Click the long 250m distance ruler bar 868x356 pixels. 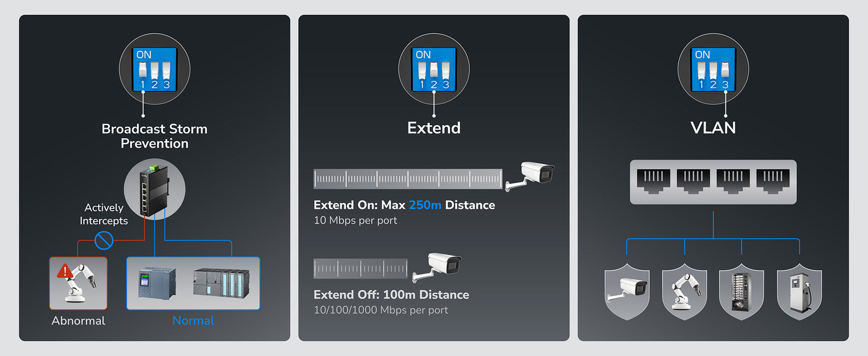pos(408,179)
